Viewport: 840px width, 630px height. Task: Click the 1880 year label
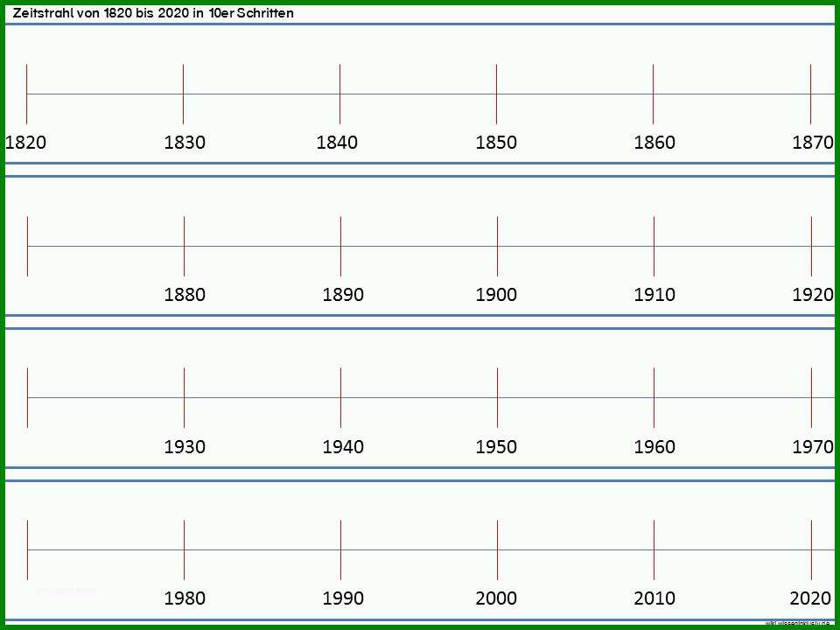(x=185, y=295)
